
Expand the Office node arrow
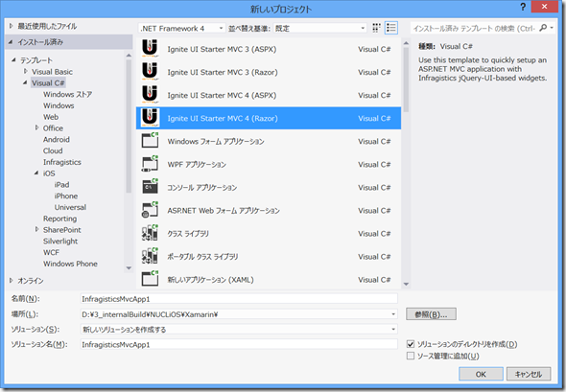[36, 127]
